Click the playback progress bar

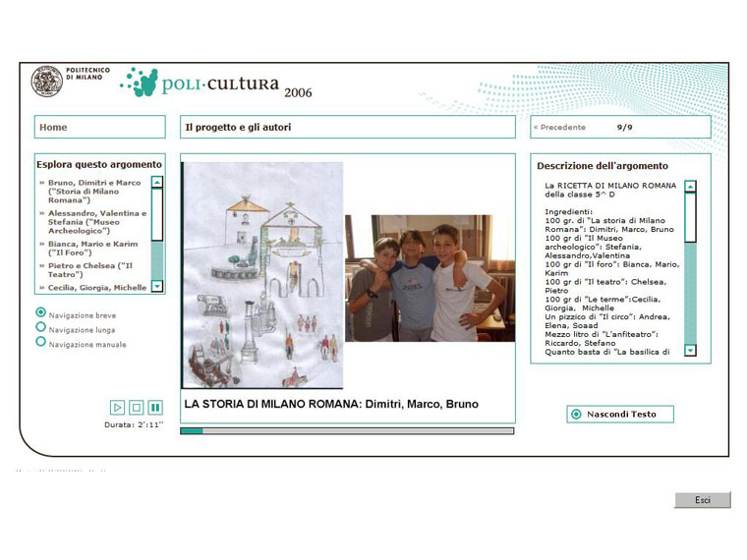pos(347,431)
